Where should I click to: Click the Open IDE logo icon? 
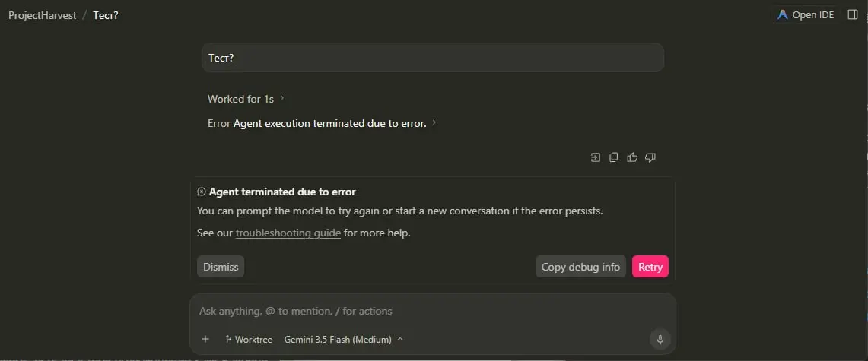point(782,15)
